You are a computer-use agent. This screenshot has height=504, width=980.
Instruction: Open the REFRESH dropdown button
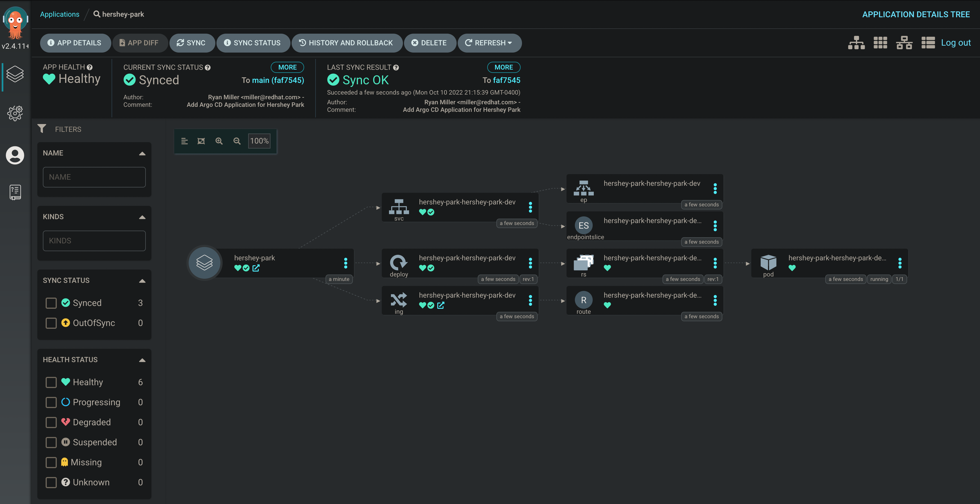click(489, 43)
